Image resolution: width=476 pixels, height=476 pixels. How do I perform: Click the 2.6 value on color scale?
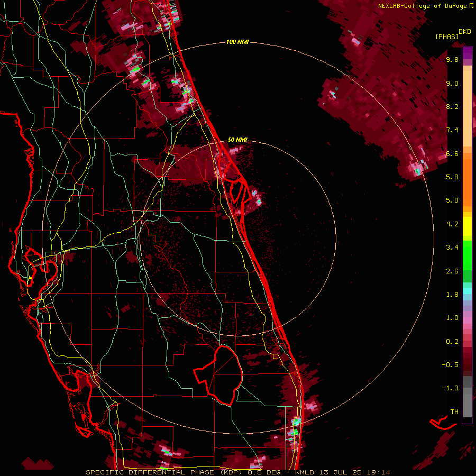point(452,271)
